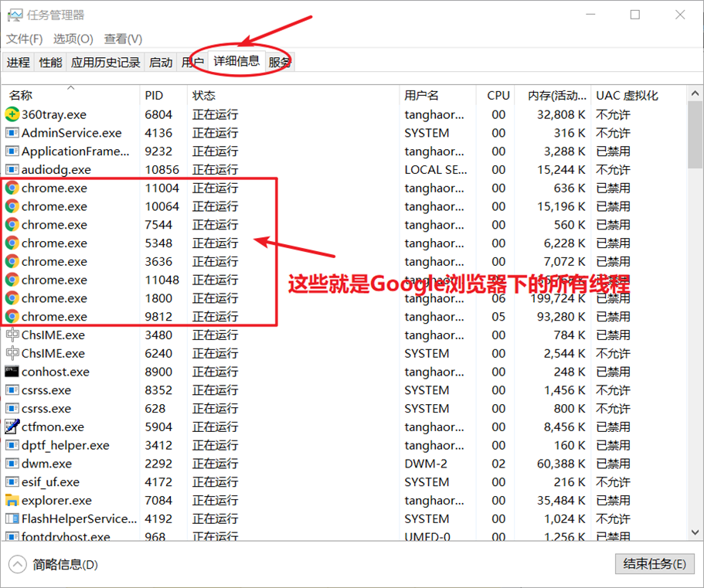Image resolution: width=704 pixels, height=588 pixels.
Task: Click the vertical scrollbar thumb
Action: click(695, 134)
